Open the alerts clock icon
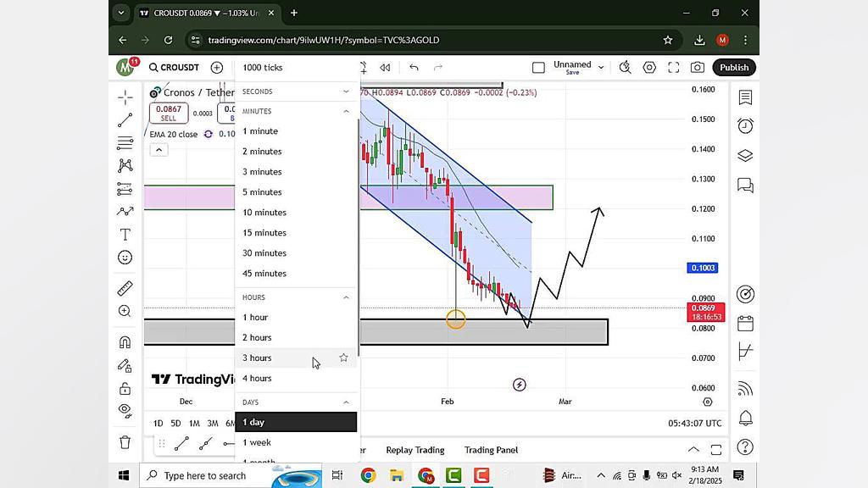 click(x=745, y=126)
